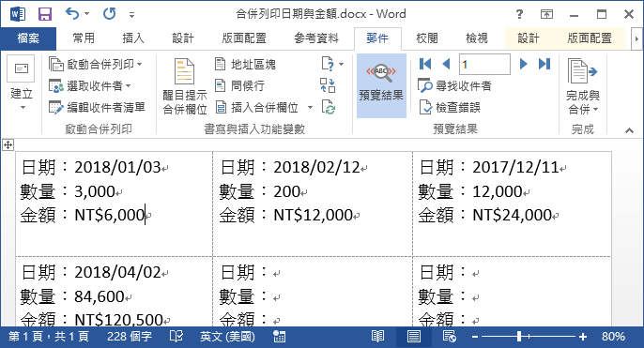Switch to the Web Layout view
This screenshot has width=644, height=348.
click(x=450, y=337)
